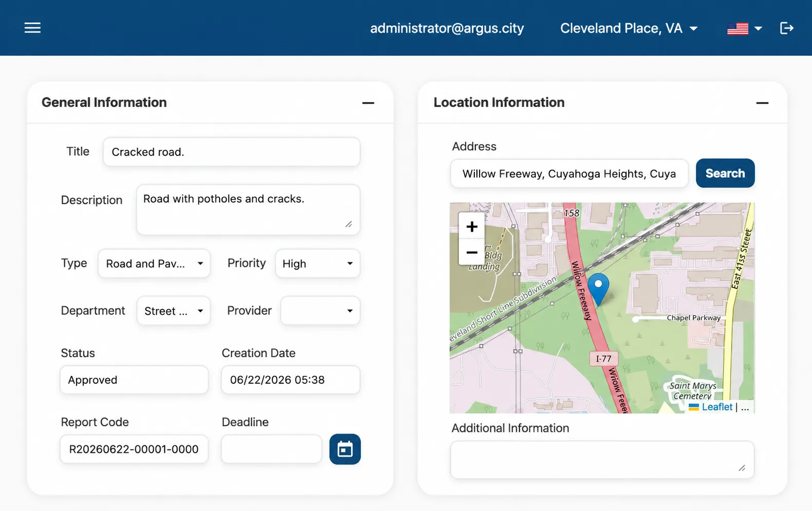812x511 pixels.
Task: Collapse the Location Information panel
Action: click(762, 103)
